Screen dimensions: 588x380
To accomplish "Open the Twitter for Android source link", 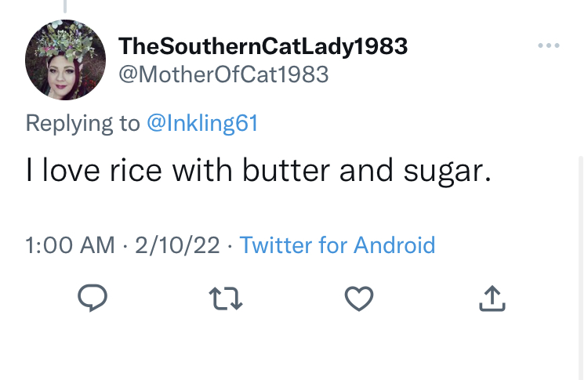I will [x=337, y=245].
